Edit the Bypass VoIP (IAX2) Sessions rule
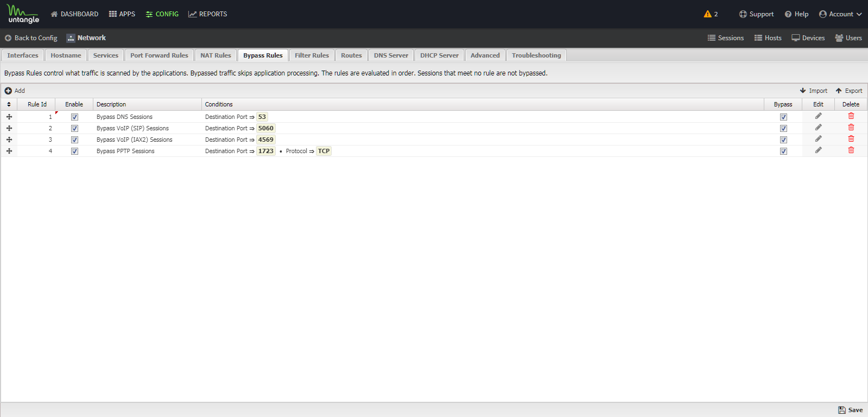Image resolution: width=868 pixels, height=417 pixels. [x=818, y=139]
